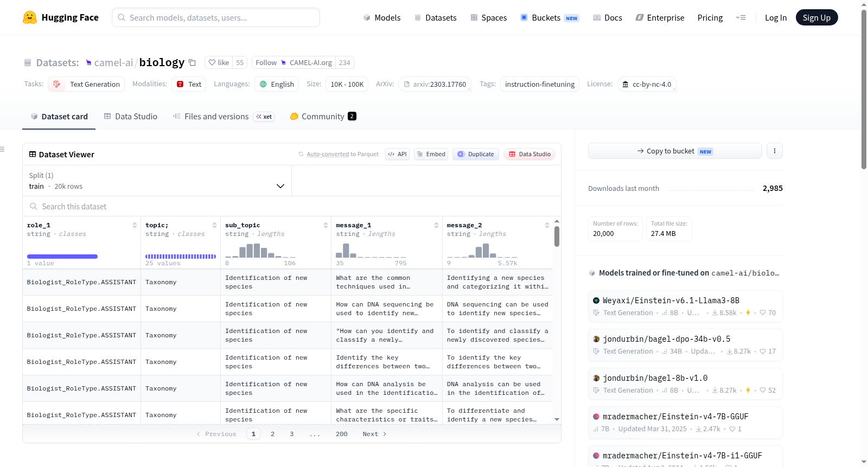The height and width of the screenshot is (467, 868).
Task: Open the Spaces nav item
Action: [489, 17]
